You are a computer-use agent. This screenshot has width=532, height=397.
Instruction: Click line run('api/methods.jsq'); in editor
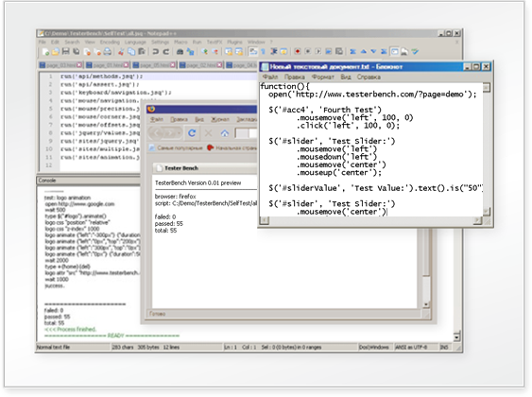tap(101, 77)
